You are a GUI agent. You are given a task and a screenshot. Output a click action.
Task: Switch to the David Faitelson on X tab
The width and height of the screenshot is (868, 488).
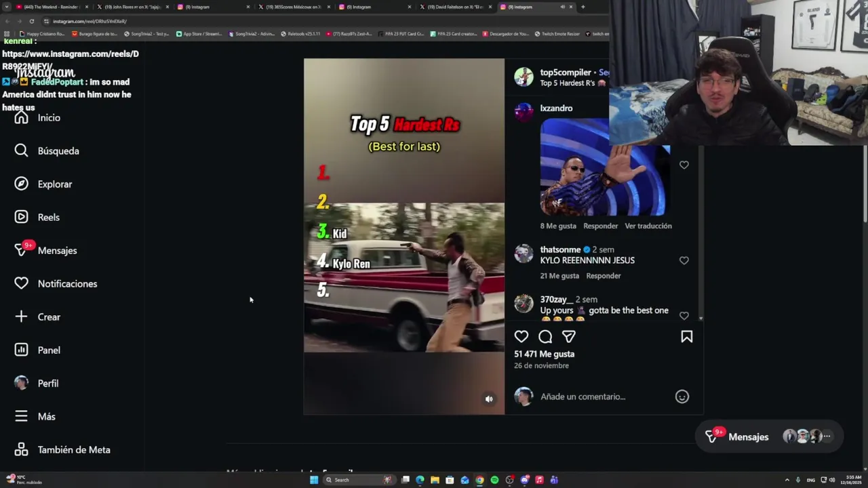pos(455,7)
